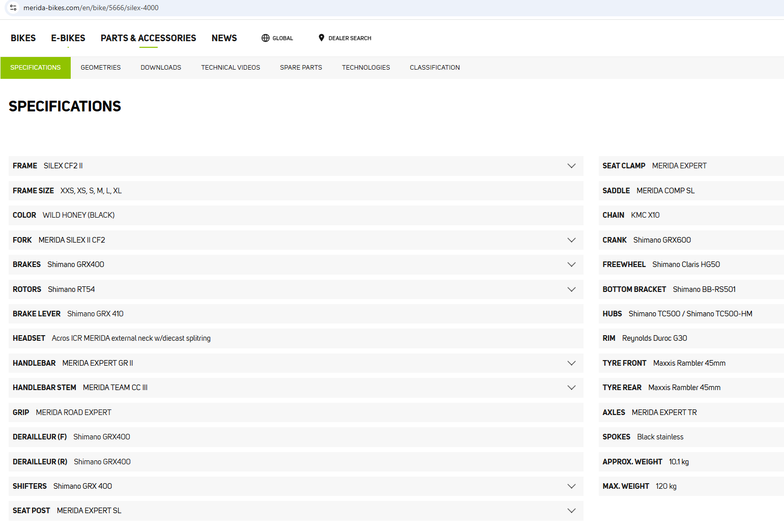Click the SPECIFICATIONS page heading
The height and width of the screenshot is (532, 784).
tap(65, 106)
